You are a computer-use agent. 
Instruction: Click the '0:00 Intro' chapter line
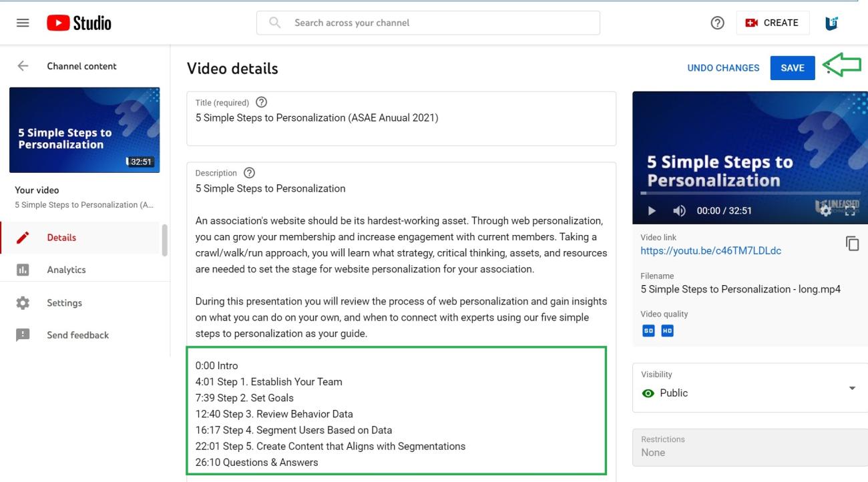216,366
